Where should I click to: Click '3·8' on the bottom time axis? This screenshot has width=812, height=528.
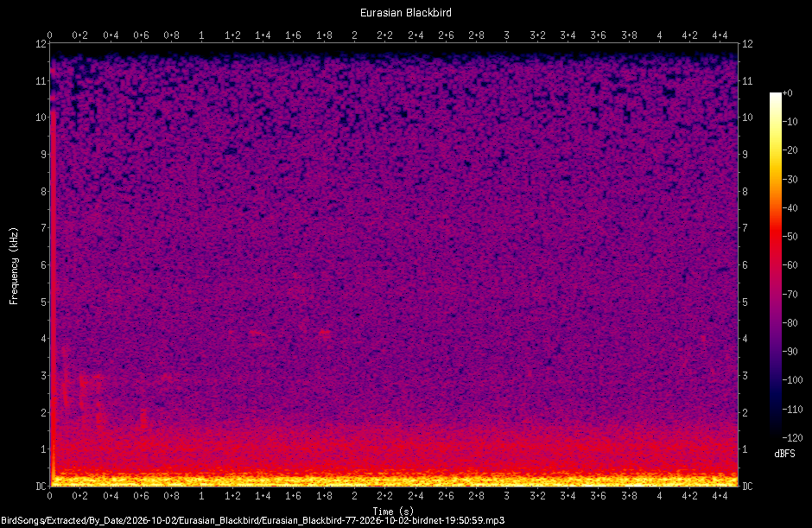coord(629,496)
